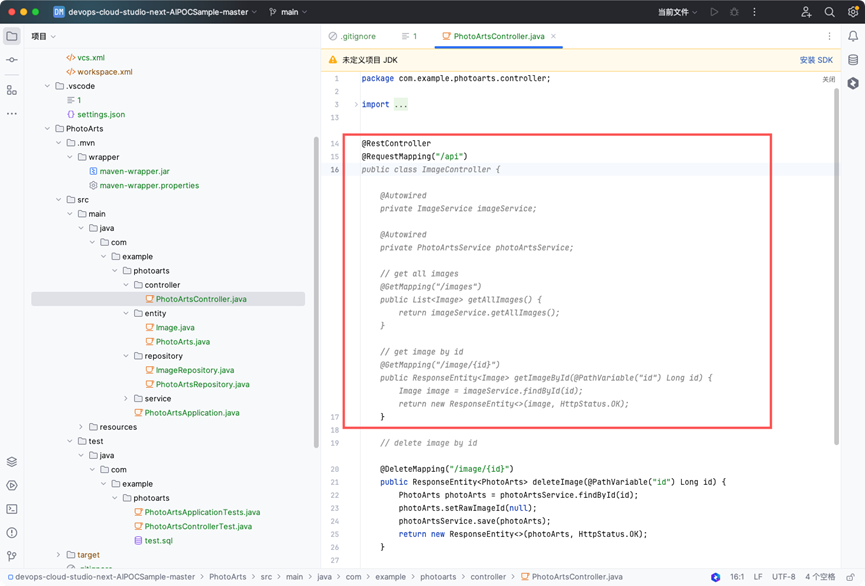
Task: Open the Learn layers icon in left sidebar
Action: 12,462
